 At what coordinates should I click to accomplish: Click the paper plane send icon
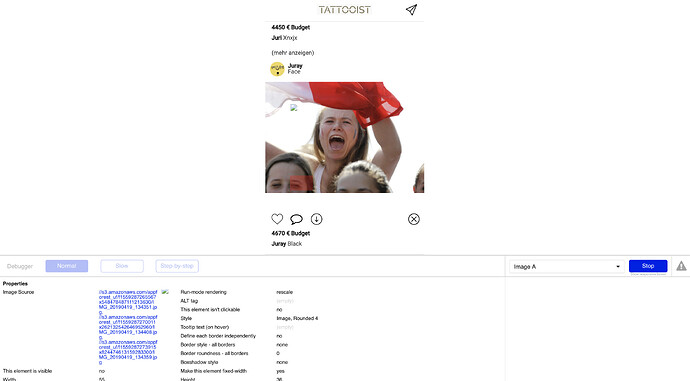coord(411,10)
